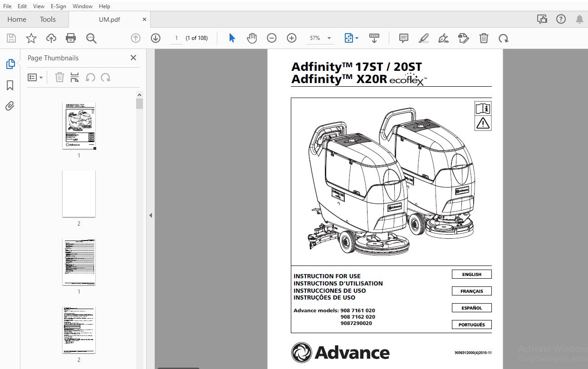The width and height of the screenshot is (588, 369).
Task: Open the Help menu
Action: coord(104,6)
